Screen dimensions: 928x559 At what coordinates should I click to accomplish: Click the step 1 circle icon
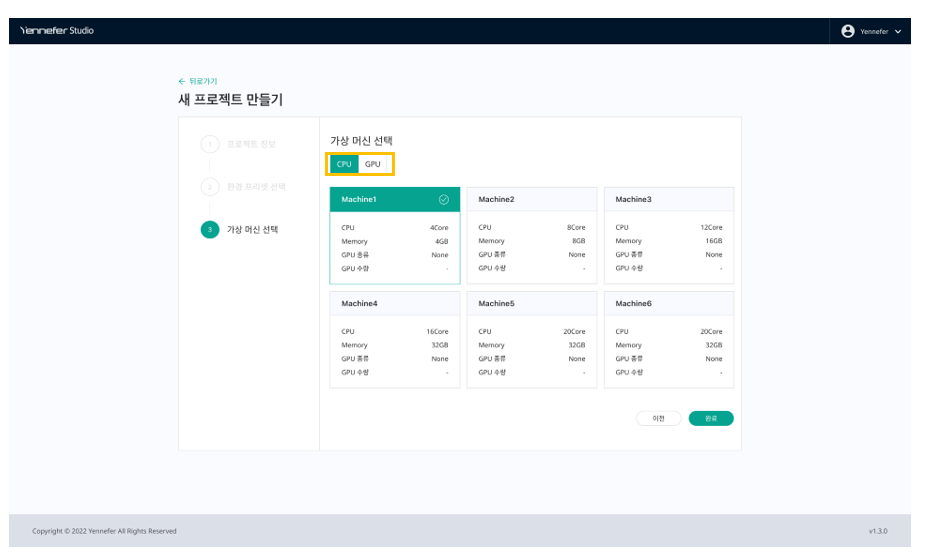tap(210, 144)
